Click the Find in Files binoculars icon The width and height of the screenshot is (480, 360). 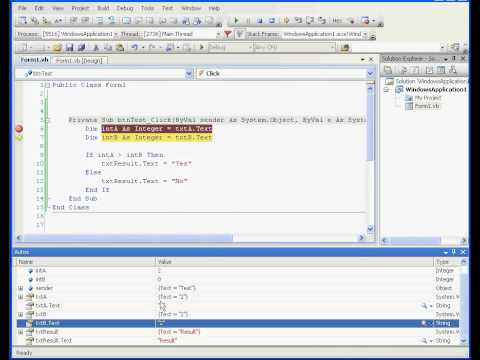tap(345, 48)
